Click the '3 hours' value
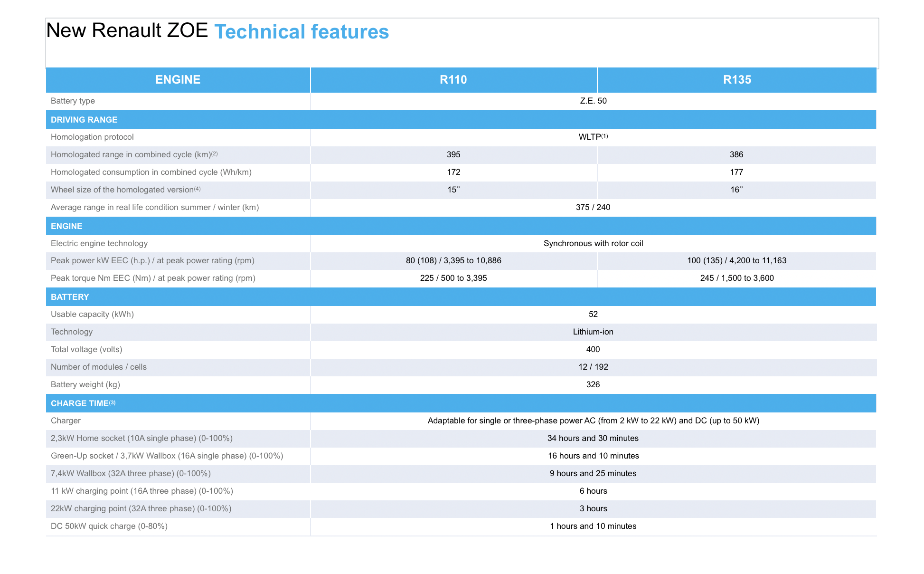The image size is (924, 574). pos(594,508)
